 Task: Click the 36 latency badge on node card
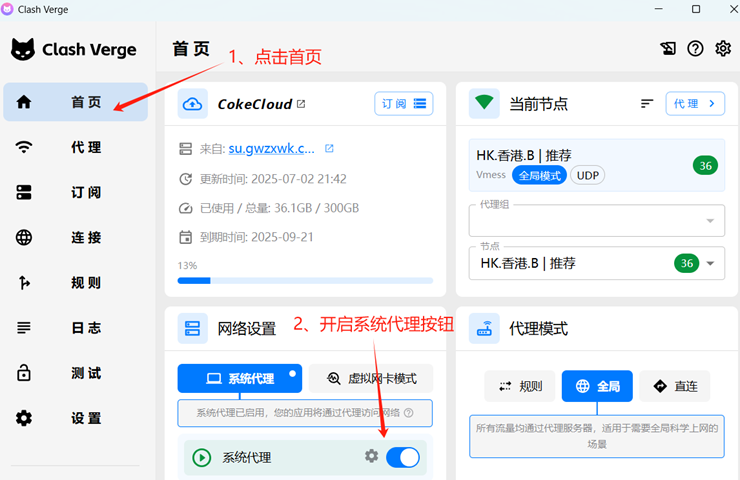click(x=706, y=166)
